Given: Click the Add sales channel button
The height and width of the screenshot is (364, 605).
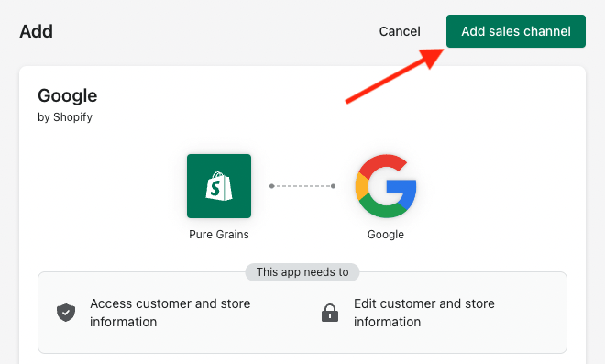Looking at the screenshot, I should pos(516,31).
